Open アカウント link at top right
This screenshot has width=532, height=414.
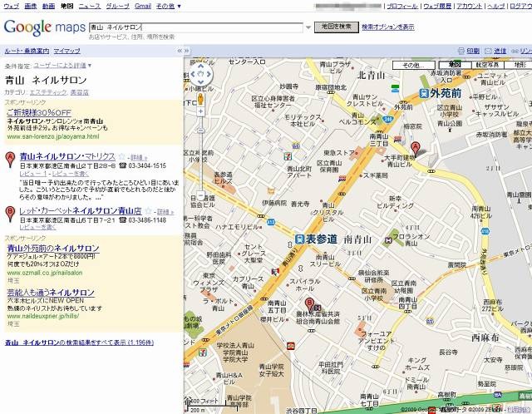tap(469, 6)
